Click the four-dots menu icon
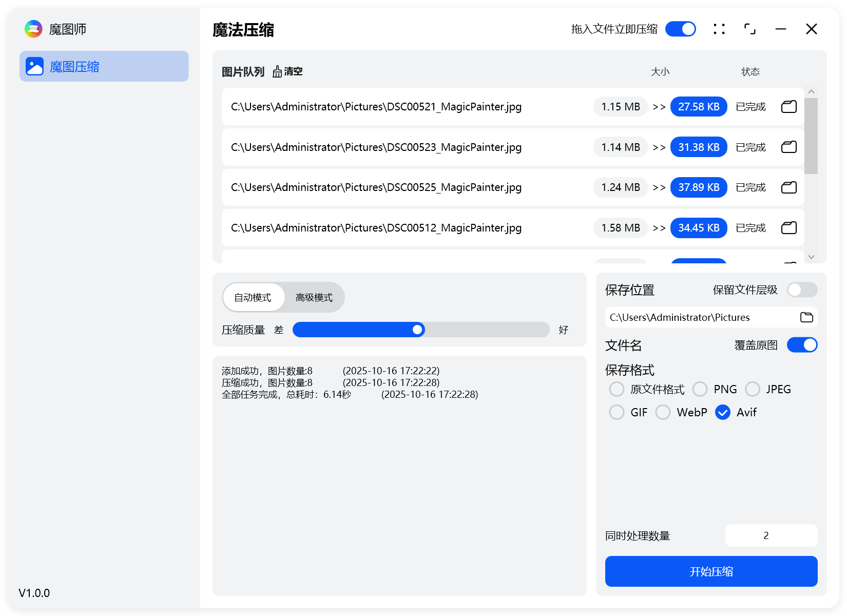 coord(719,29)
